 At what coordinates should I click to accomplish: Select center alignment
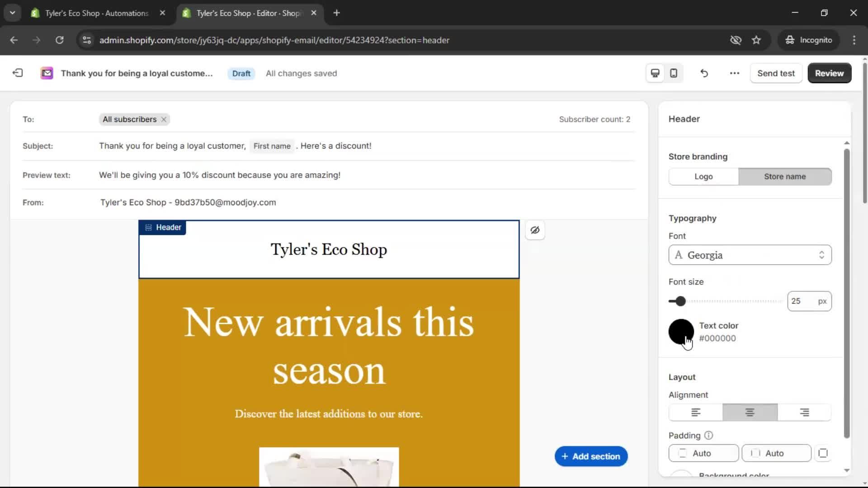coord(750,412)
